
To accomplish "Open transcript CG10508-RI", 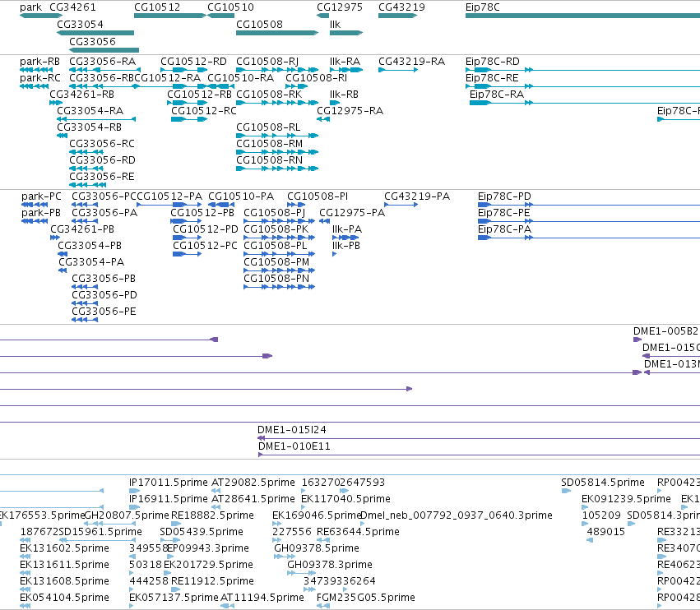I will 317,77.
